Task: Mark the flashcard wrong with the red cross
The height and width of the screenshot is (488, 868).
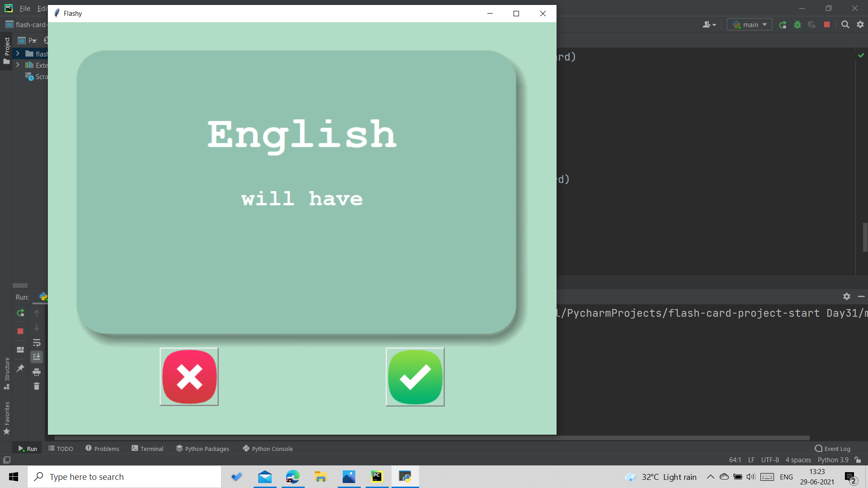Action: click(x=189, y=377)
